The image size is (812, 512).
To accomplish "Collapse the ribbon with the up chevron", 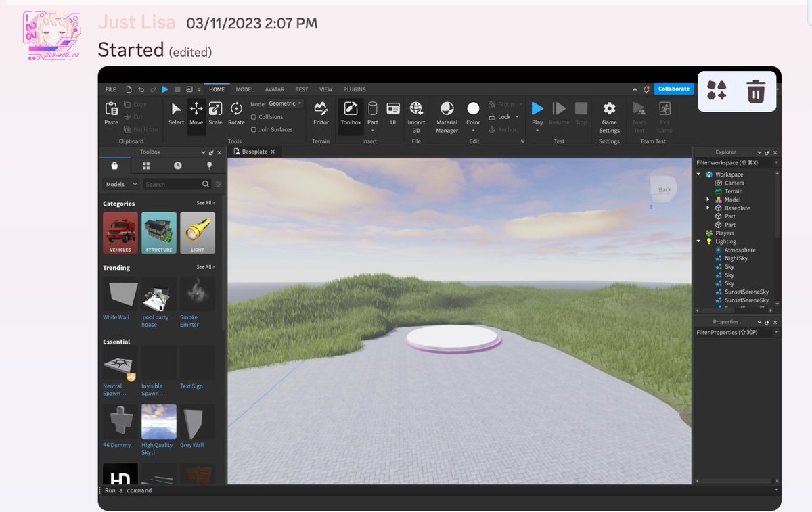I will (x=635, y=89).
